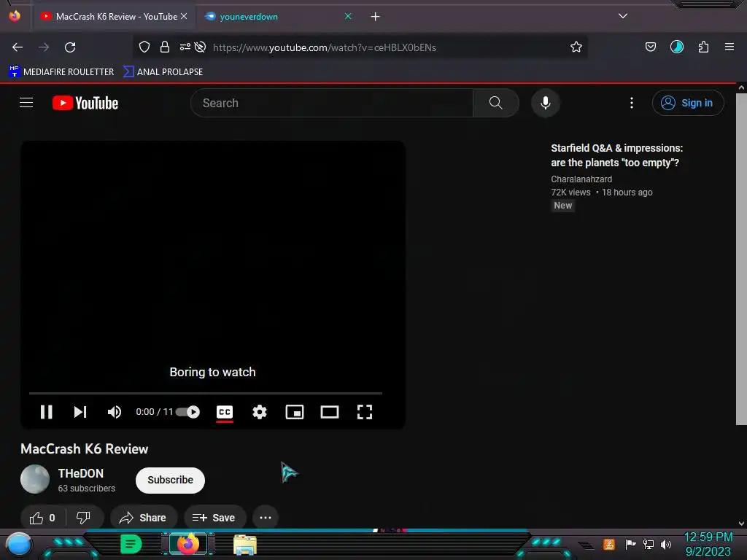Open Pocket save icon
The width and height of the screenshot is (747, 560).
pos(650,47)
